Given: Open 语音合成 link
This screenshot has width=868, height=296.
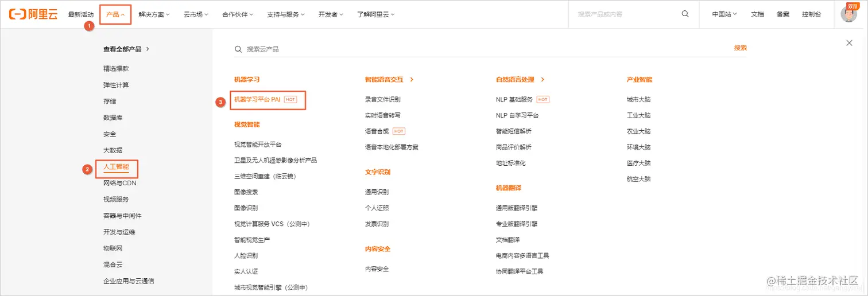Looking at the screenshot, I should point(377,131).
